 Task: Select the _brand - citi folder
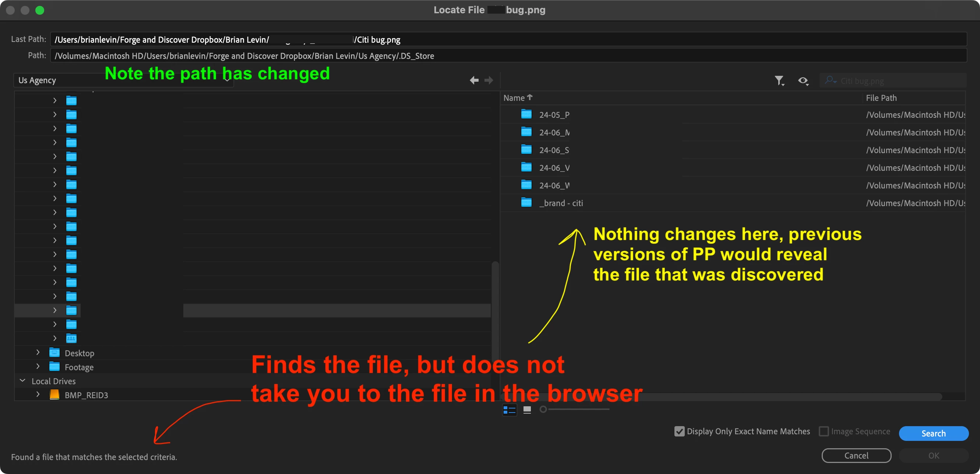pyautogui.click(x=561, y=203)
